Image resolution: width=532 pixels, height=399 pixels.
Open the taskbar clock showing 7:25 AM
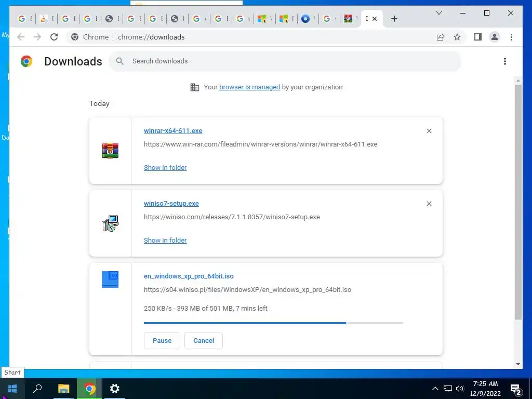(x=485, y=389)
